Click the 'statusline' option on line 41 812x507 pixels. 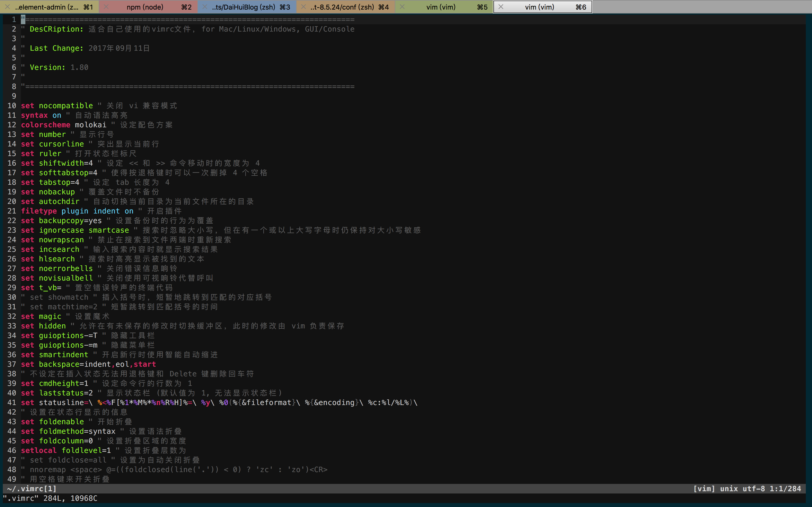61,403
